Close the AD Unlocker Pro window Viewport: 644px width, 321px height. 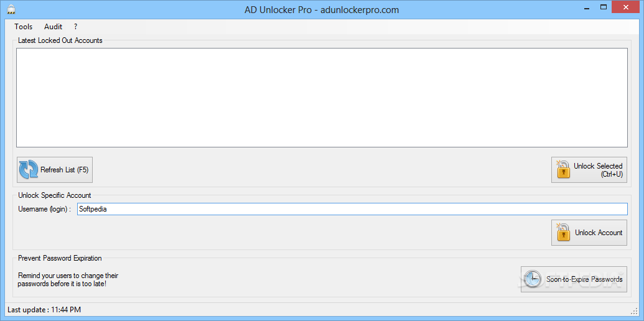(626, 7)
